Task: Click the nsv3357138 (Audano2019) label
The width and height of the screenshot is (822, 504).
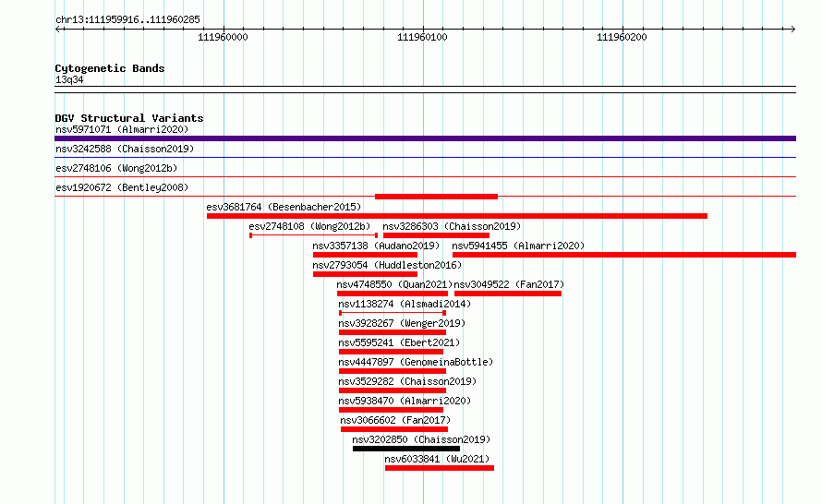Action: coord(376,246)
